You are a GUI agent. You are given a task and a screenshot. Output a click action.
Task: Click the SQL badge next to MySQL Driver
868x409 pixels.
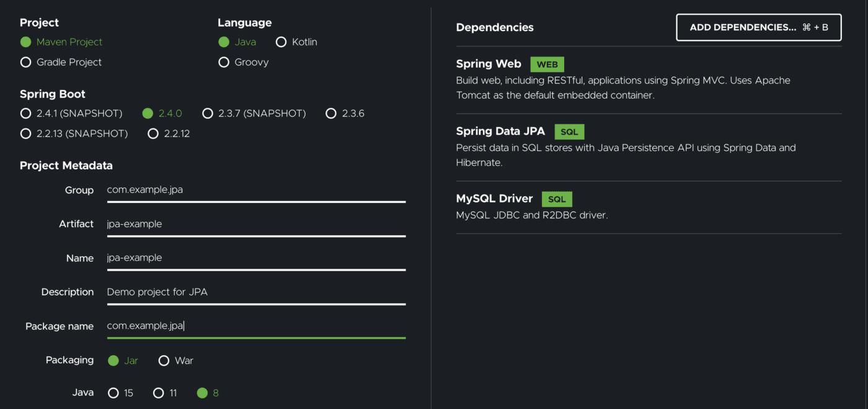click(557, 199)
